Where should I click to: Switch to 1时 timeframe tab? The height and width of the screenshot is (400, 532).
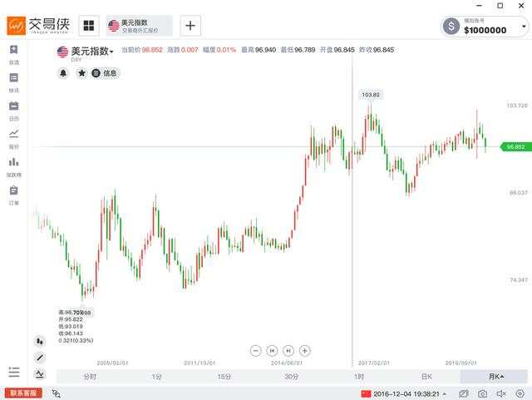pos(359,377)
